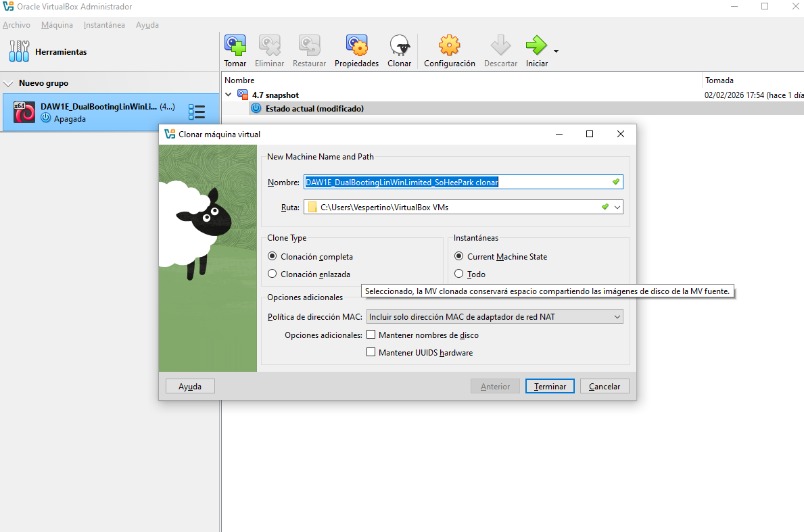The height and width of the screenshot is (532, 804).
Task: Enable Mantener nombres de disco checkbox
Action: [371, 335]
